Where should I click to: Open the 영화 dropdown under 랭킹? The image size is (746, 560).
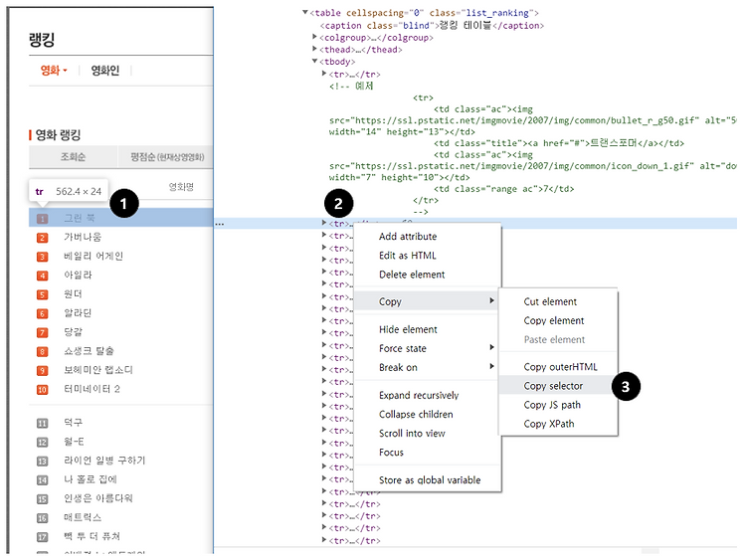[54, 71]
